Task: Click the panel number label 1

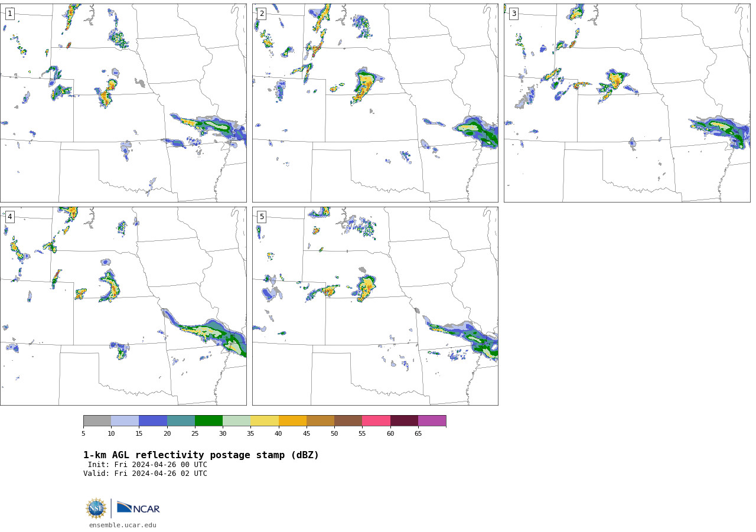Action: (9, 14)
